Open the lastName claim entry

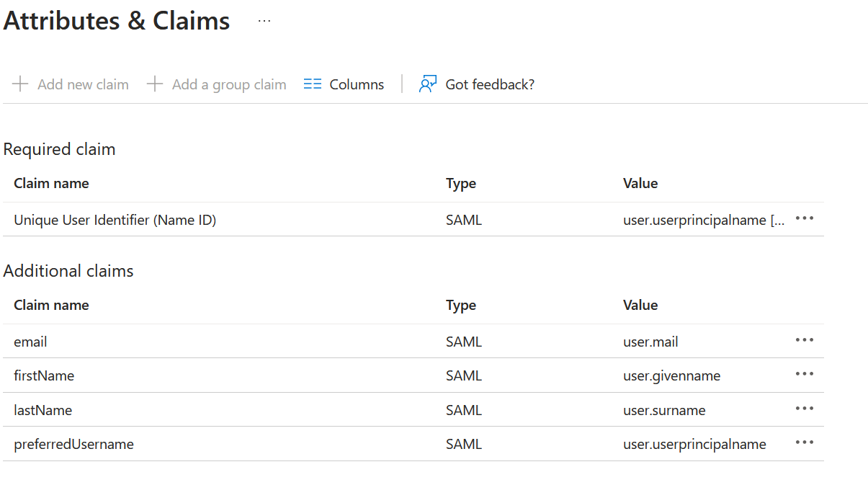43,410
